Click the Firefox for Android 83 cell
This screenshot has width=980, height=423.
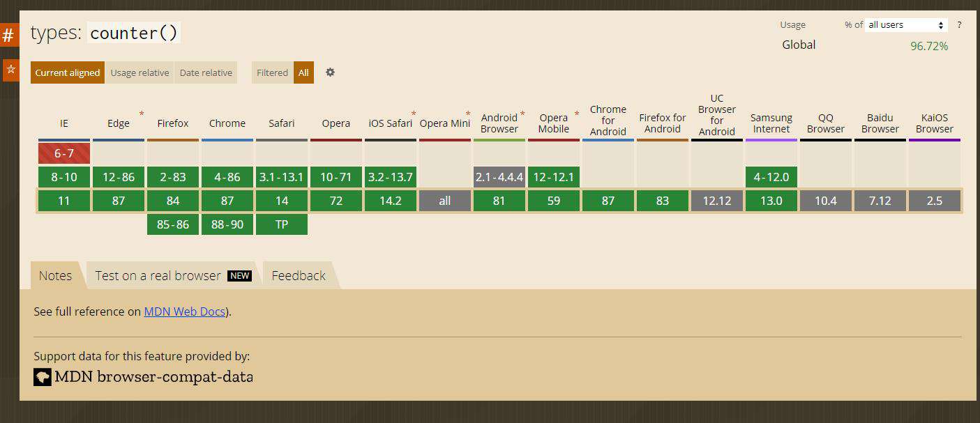(663, 201)
